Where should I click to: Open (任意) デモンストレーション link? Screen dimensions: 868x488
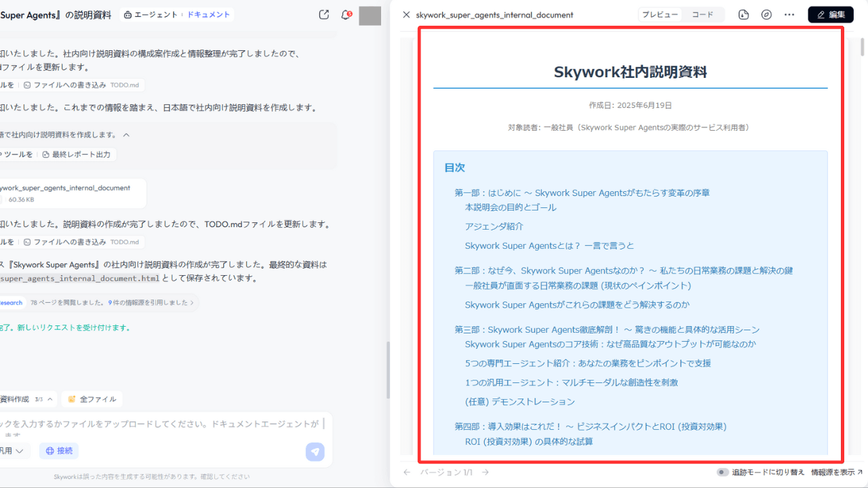point(520,402)
